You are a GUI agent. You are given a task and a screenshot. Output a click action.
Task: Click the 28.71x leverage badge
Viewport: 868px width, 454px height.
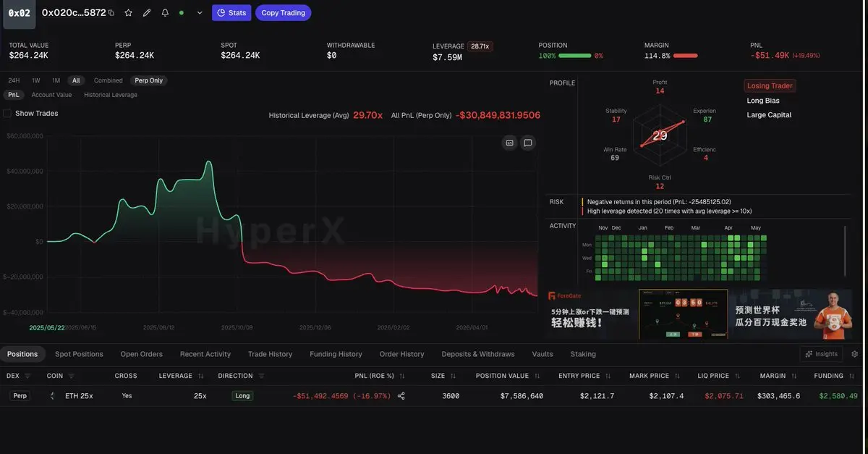[480, 46]
